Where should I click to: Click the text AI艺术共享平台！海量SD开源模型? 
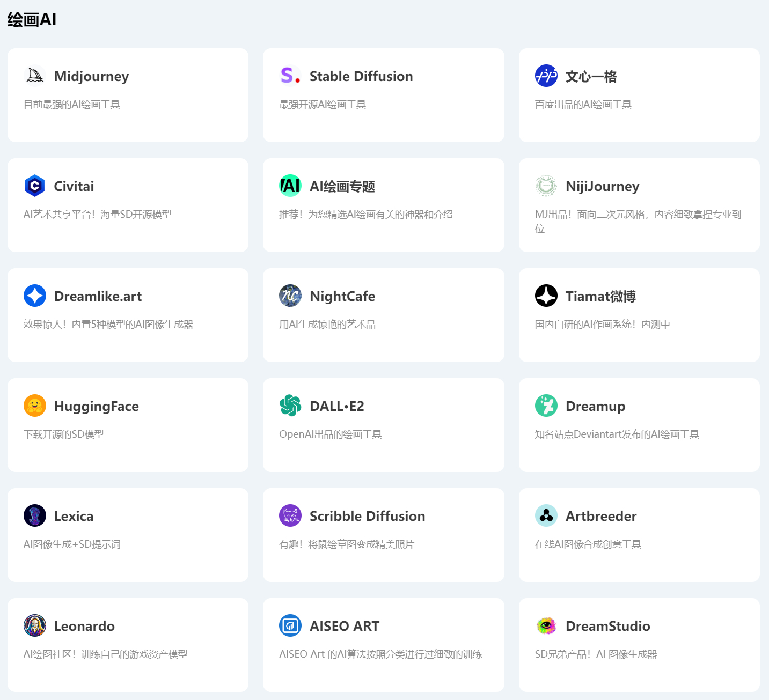[x=98, y=215]
